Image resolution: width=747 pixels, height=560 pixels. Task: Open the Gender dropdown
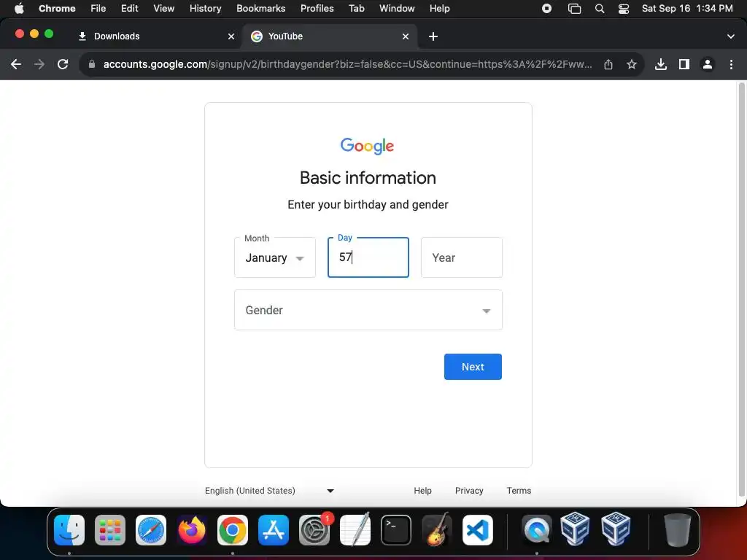click(x=368, y=310)
